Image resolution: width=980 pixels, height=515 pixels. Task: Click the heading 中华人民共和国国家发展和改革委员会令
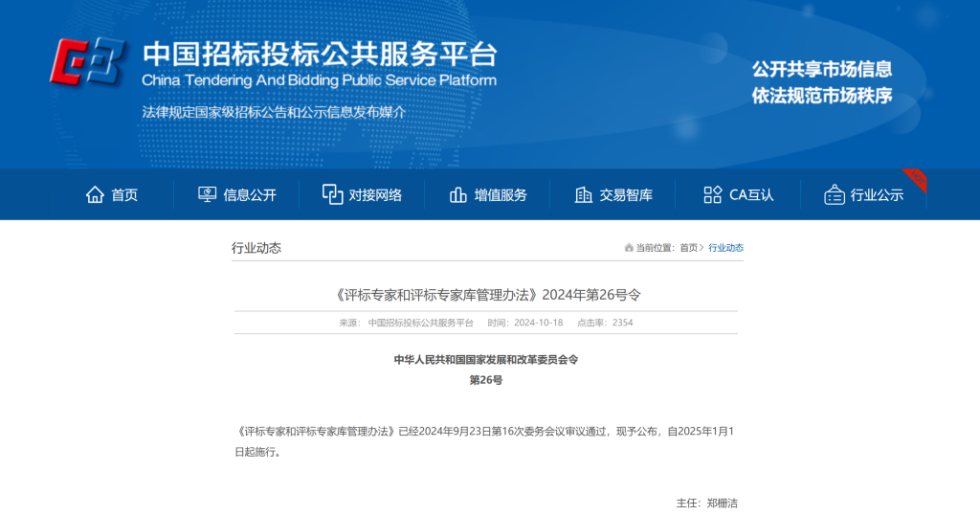pyautogui.click(x=485, y=359)
